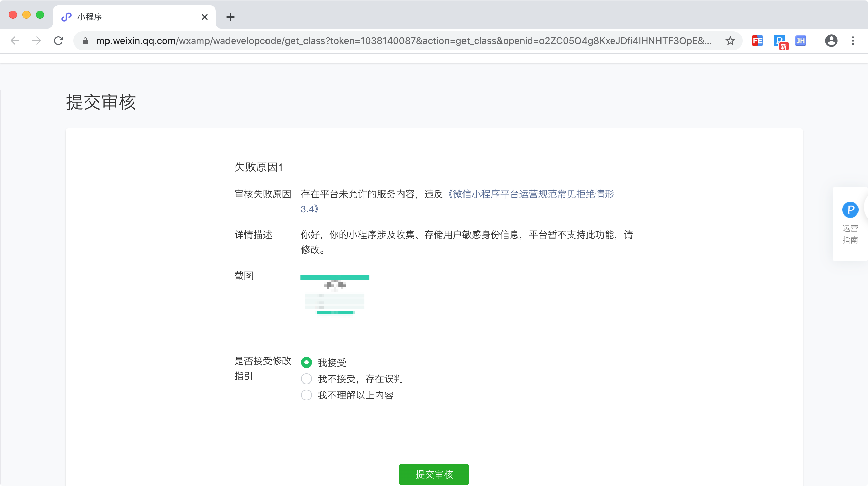Reload the current page

(x=59, y=41)
